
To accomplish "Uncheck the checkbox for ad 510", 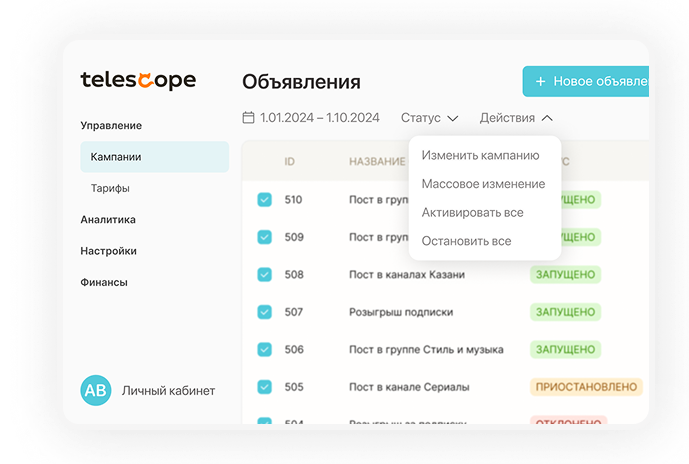I will 264,200.
